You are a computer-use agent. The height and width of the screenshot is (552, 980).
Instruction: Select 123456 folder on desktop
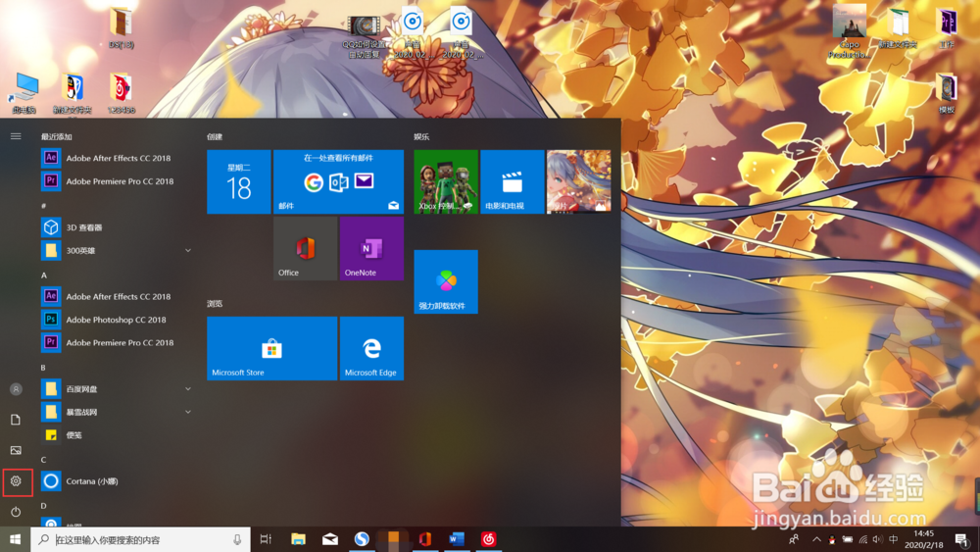[121, 94]
